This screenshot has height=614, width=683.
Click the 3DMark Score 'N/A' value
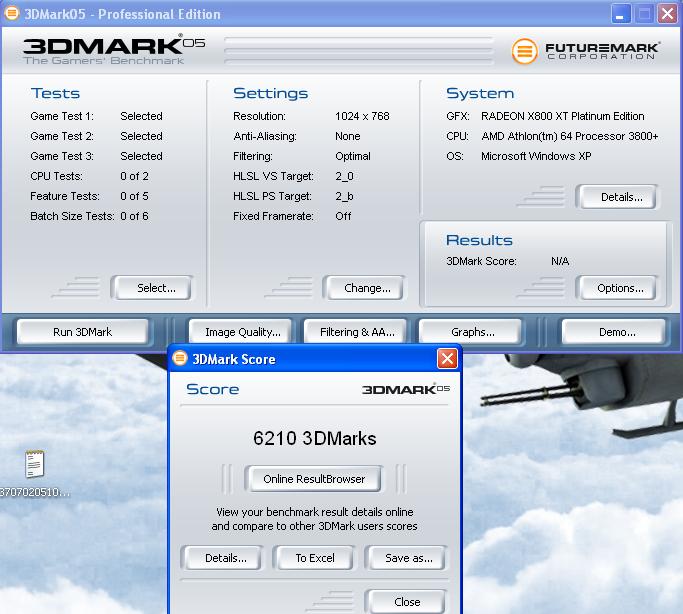(560, 261)
